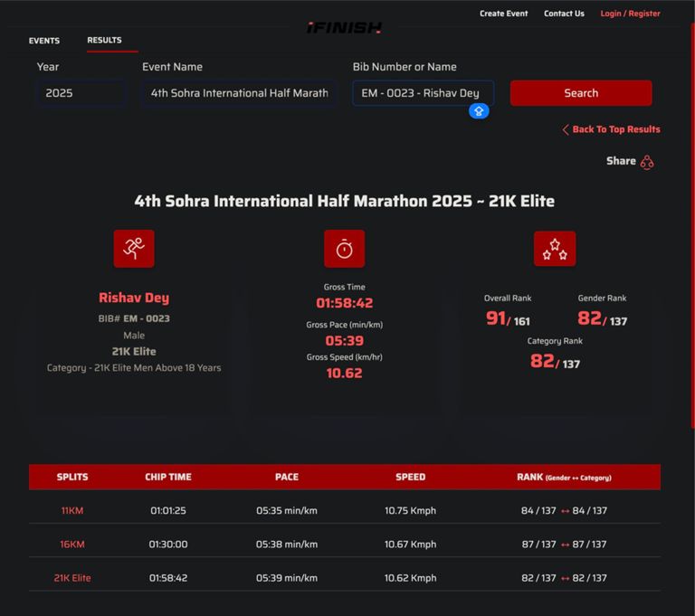Click speed 10.75 Kmph
Image resolution: width=695 pixels, height=616 pixels.
click(411, 510)
